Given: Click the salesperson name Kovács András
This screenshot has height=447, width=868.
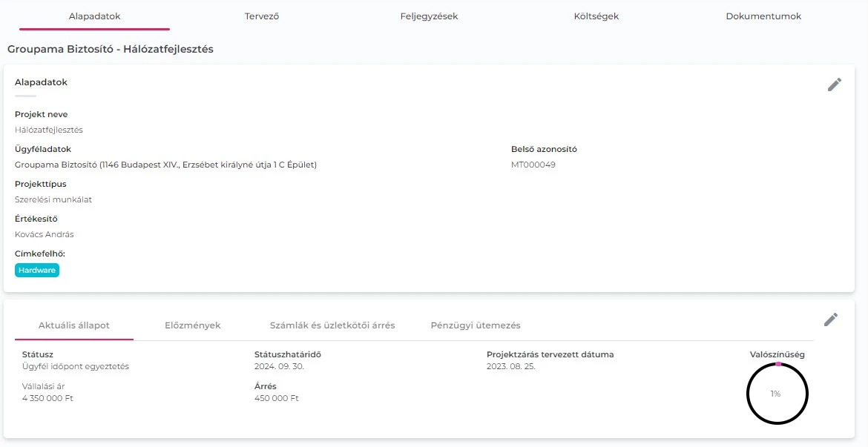Looking at the screenshot, I should tap(44, 234).
